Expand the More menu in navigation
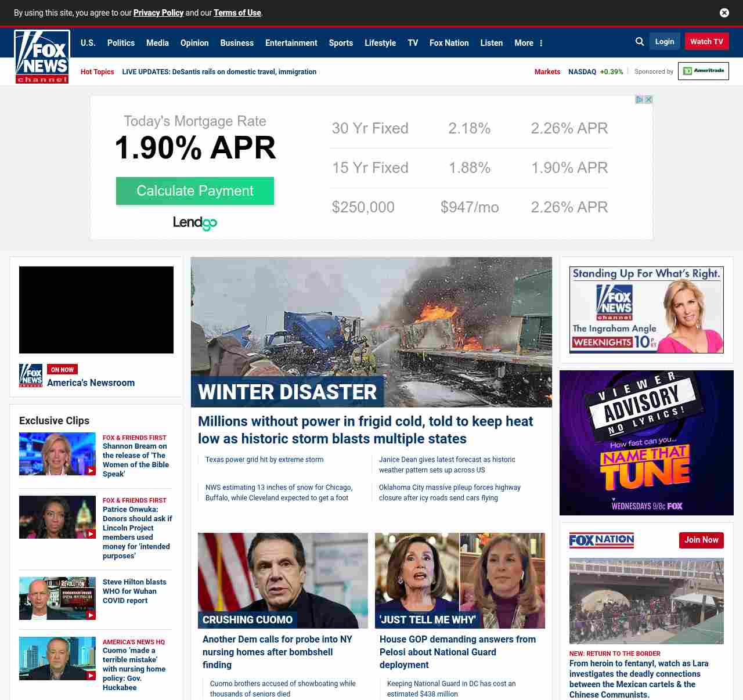The image size is (743, 700). pos(528,43)
